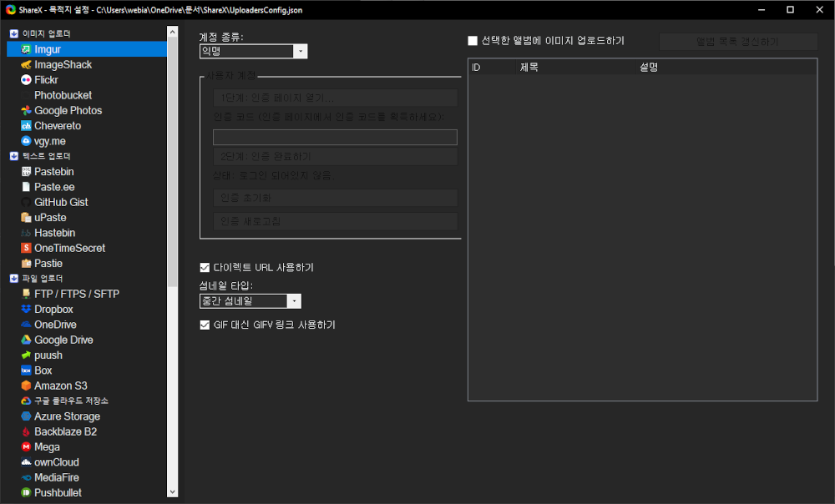Open the Backblaze B2 flame icon

pos(26,432)
